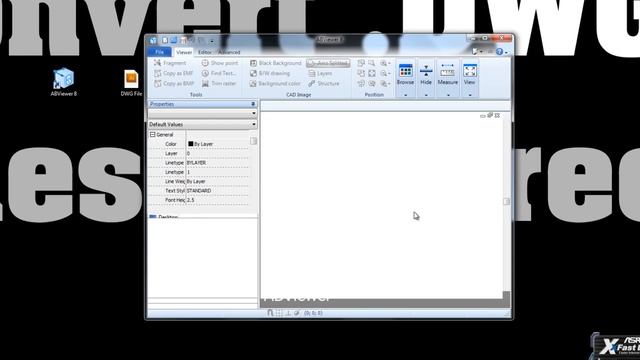
Task: Expand Browse button dropdown arrow
Action: (x=405, y=95)
